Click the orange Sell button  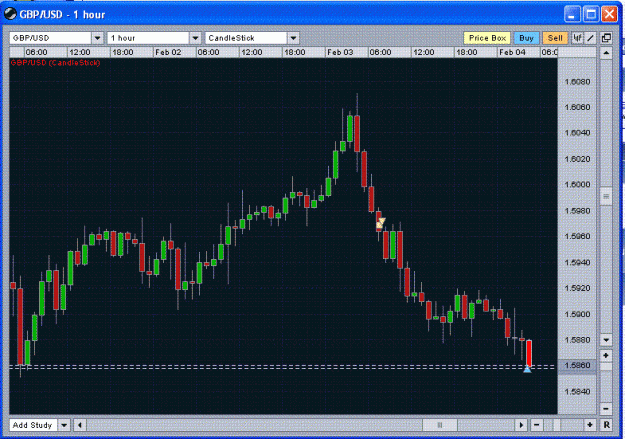pos(555,38)
